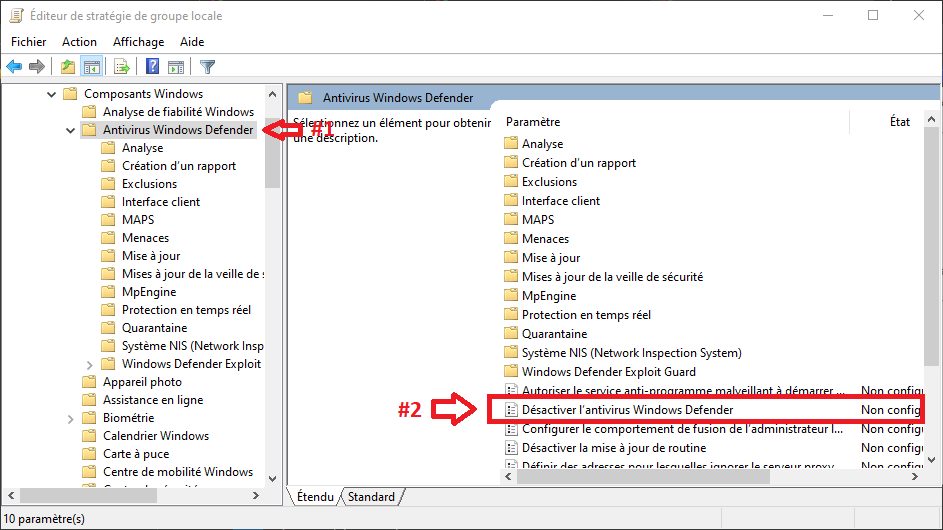
Task: Click settings list horizontal scroll-right arrow
Action: click(x=915, y=476)
